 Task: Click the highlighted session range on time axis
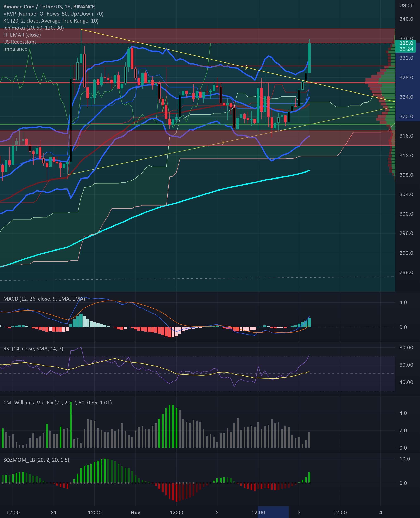pyautogui.click(x=273, y=512)
